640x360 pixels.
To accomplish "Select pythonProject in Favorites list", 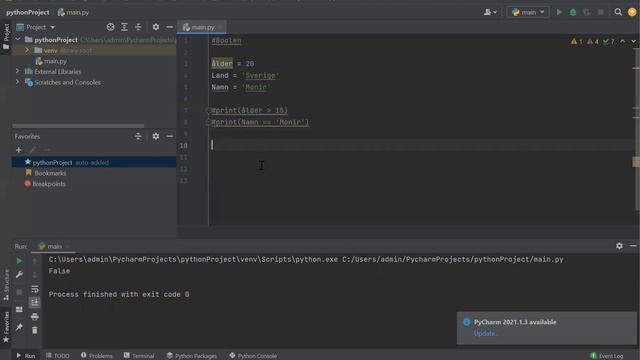I will tap(94, 162).
